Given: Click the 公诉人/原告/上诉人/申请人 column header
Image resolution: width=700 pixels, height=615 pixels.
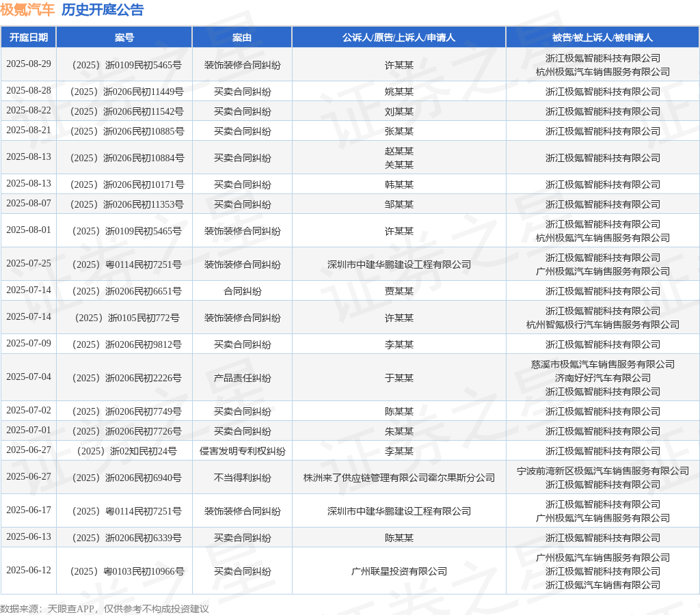Looking at the screenshot, I should [x=399, y=38].
